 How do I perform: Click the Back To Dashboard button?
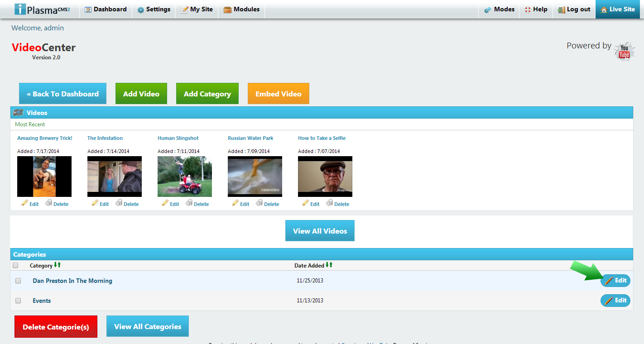[x=62, y=94]
